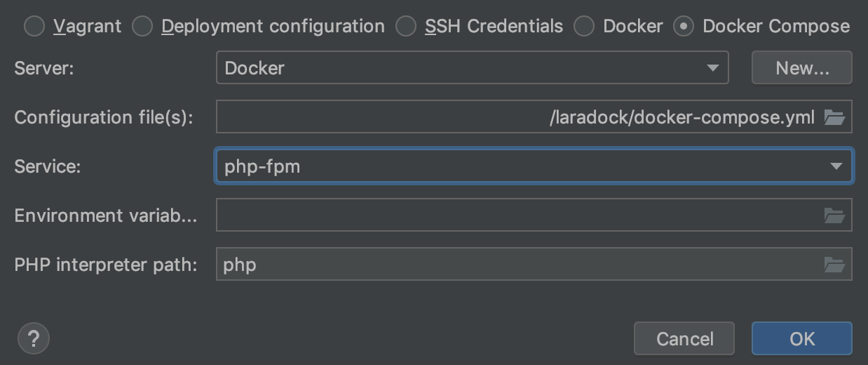Browse for configuration file folder icon

pos(834,117)
